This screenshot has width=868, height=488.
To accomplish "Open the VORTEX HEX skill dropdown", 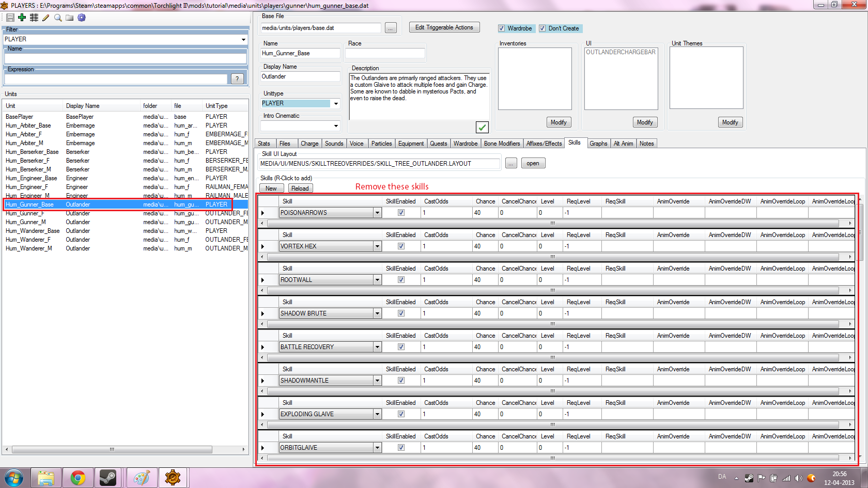I will (x=377, y=246).
